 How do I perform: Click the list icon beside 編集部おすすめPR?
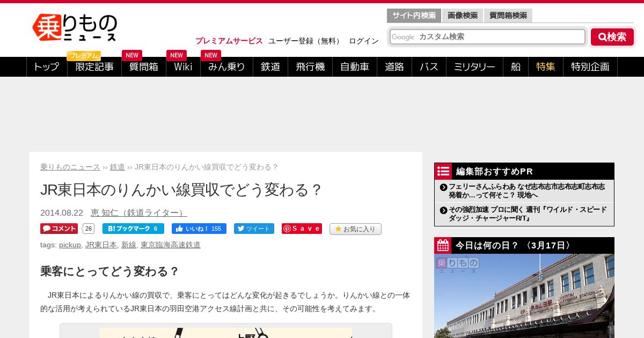(x=443, y=171)
